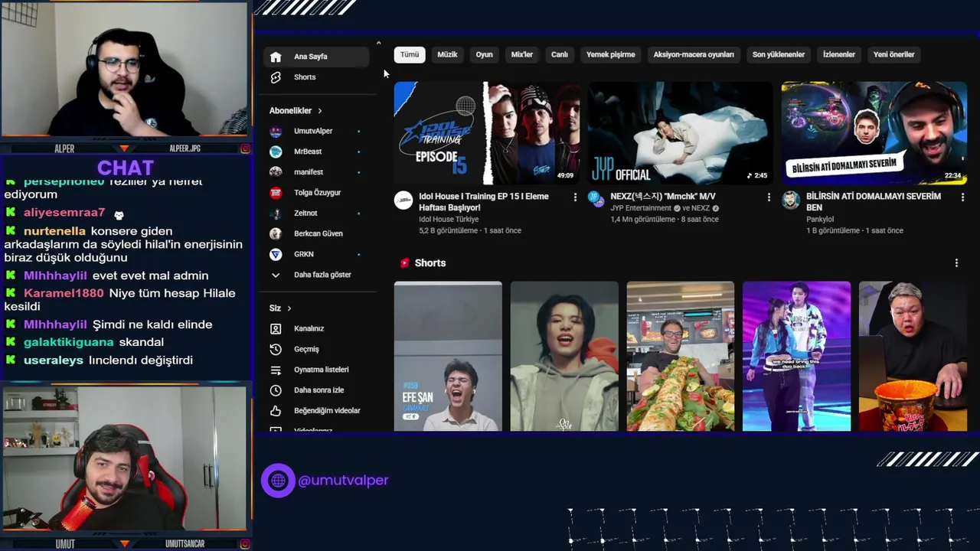The height and width of the screenshot is (551, 980).
Task: Open the Geçmiş history icon
Action: (276, 349)
